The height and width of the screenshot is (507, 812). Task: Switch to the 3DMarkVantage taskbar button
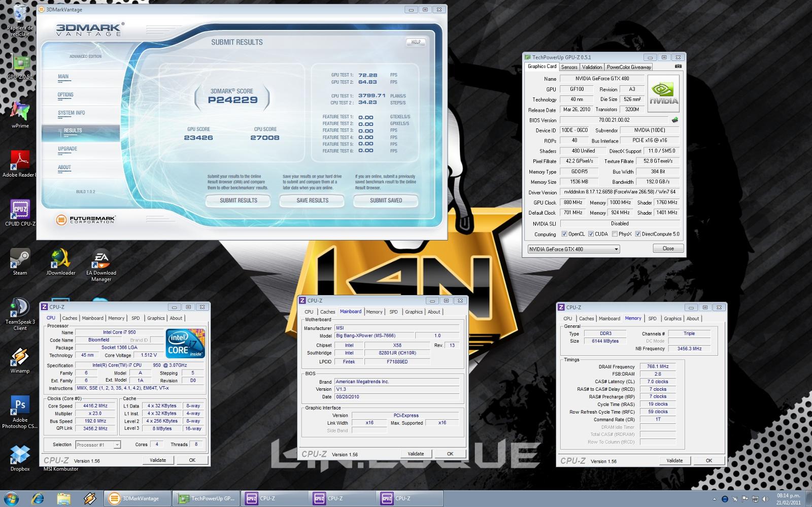[x=137, y=498]
